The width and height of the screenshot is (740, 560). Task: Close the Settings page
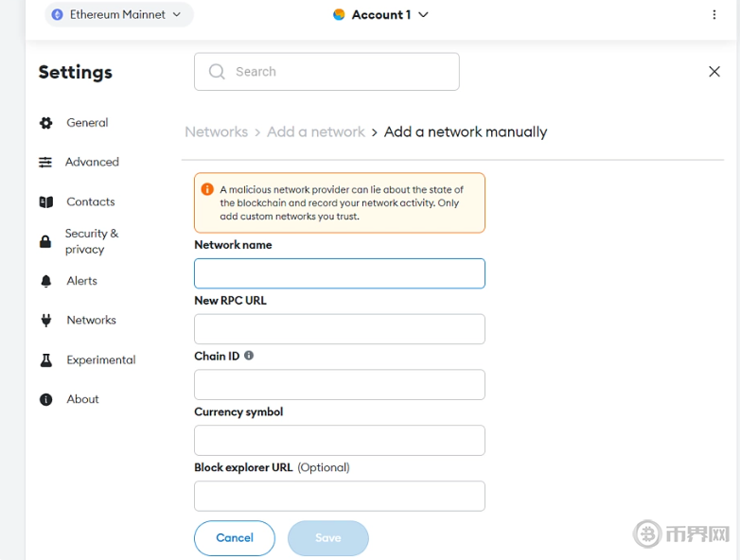(x=714, y=72)
